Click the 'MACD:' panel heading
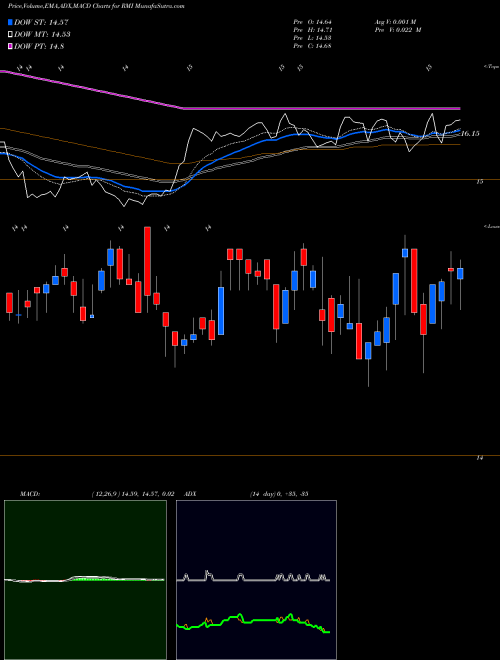Viewport: 500px width, 660px height. tap(30, 494)
